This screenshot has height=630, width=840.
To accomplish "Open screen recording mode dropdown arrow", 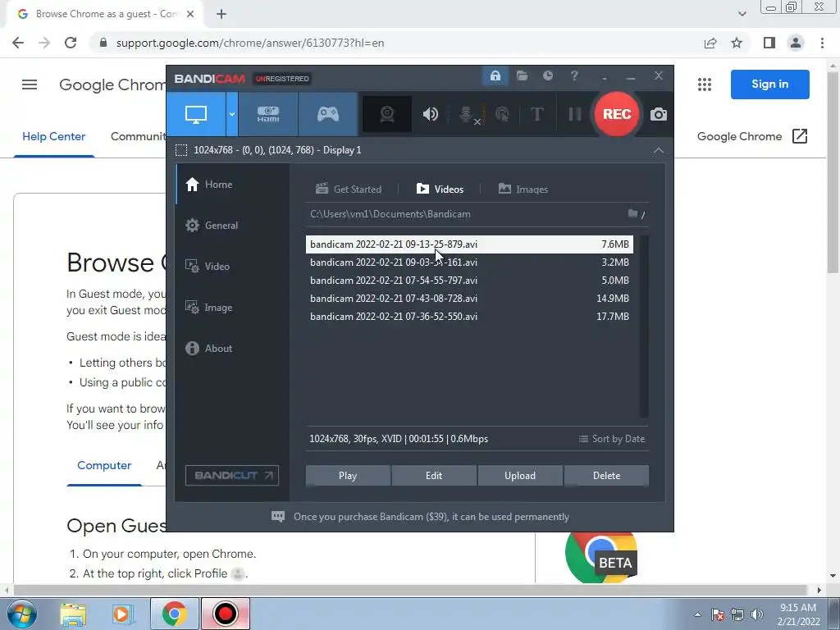I will tap(232, 114).
